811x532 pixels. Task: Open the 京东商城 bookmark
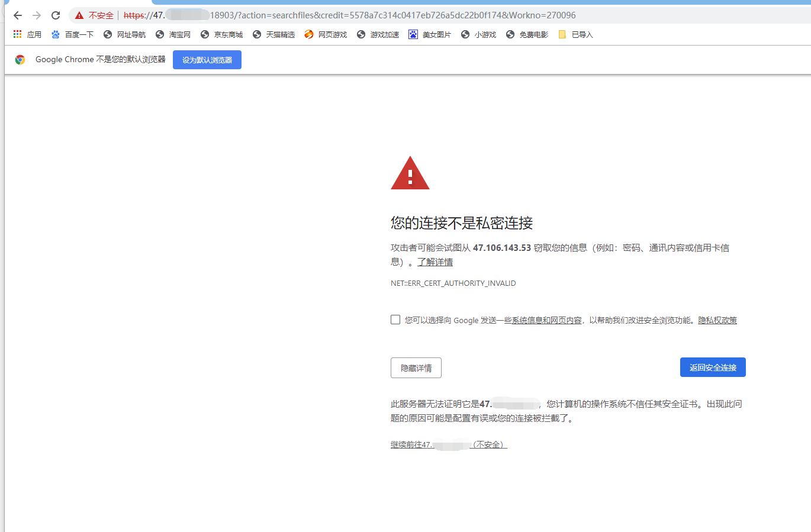pos(227,34)
